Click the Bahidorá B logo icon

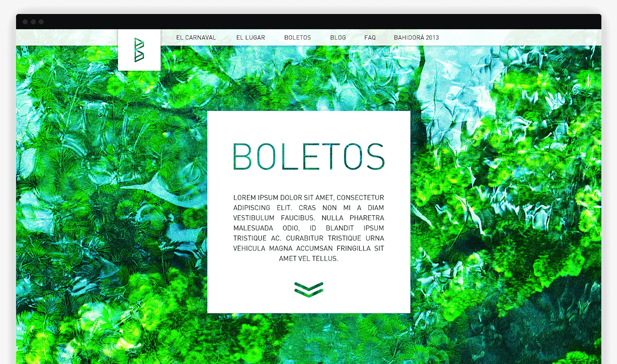click(139, 50)
